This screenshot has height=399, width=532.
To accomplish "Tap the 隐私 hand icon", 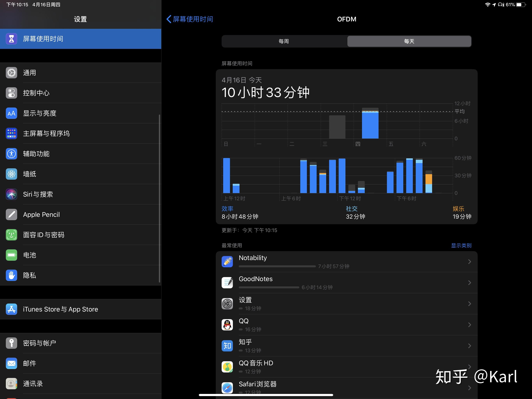I will coord(11,275).
